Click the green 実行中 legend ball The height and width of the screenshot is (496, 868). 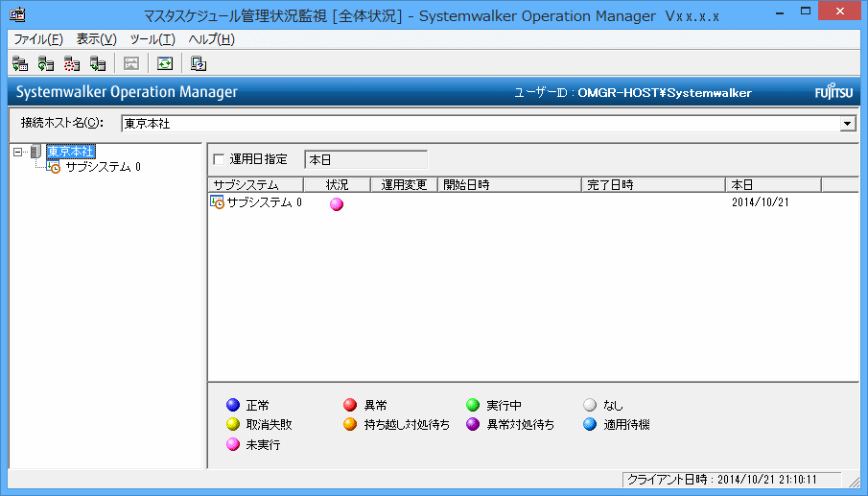click(x=473, y=405)
